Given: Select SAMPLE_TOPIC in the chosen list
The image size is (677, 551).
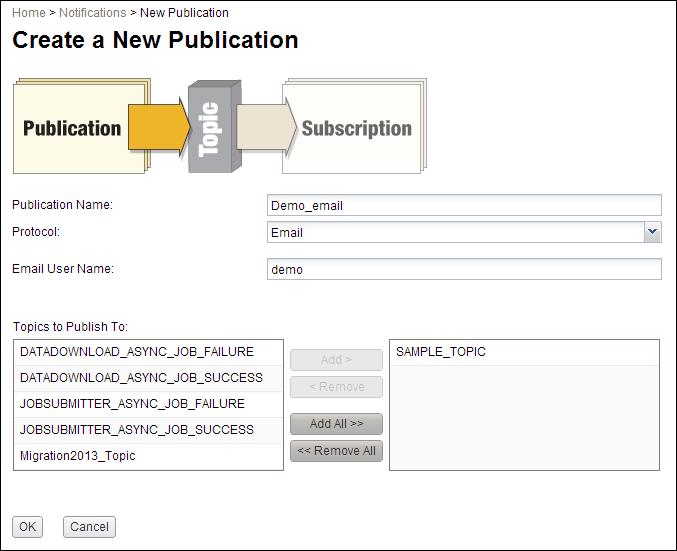Looking at the screenshot, I should 524,352.
